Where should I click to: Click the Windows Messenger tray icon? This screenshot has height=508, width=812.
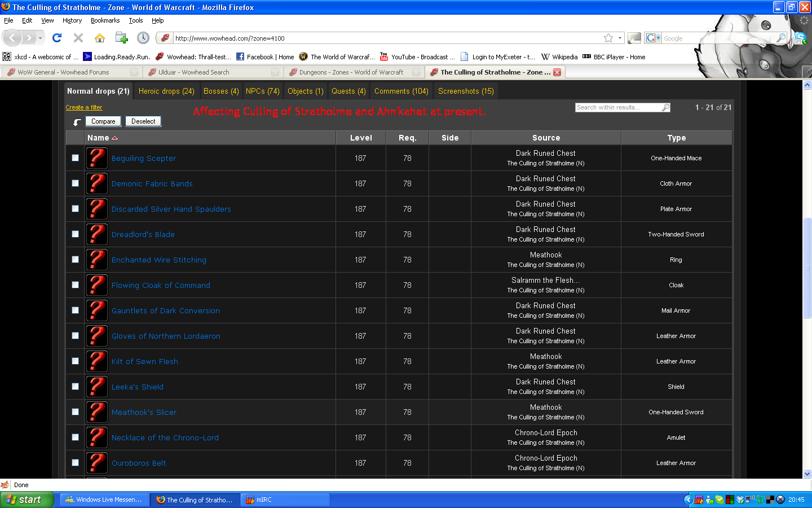pos(709,500)
